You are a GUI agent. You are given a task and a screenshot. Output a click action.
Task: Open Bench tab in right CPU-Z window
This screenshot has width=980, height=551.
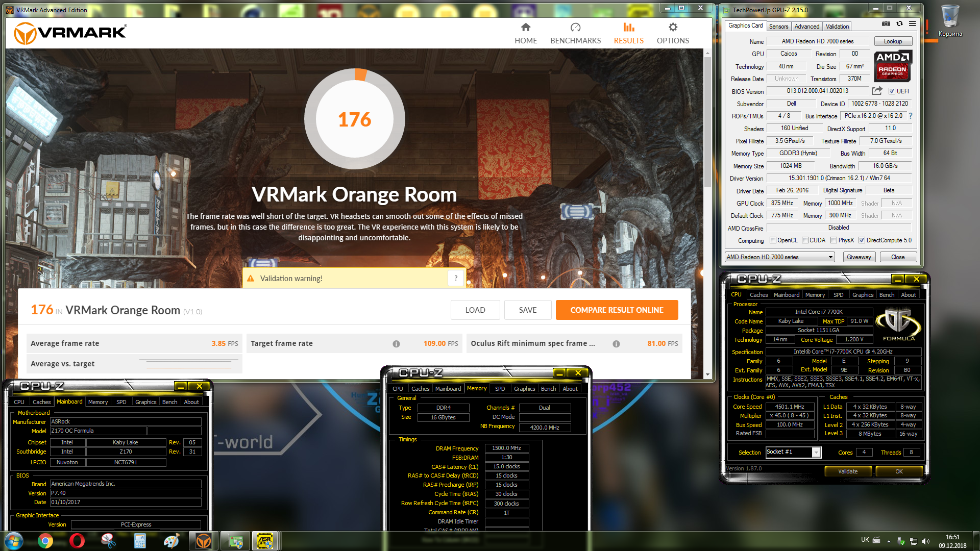click(887, 295)
